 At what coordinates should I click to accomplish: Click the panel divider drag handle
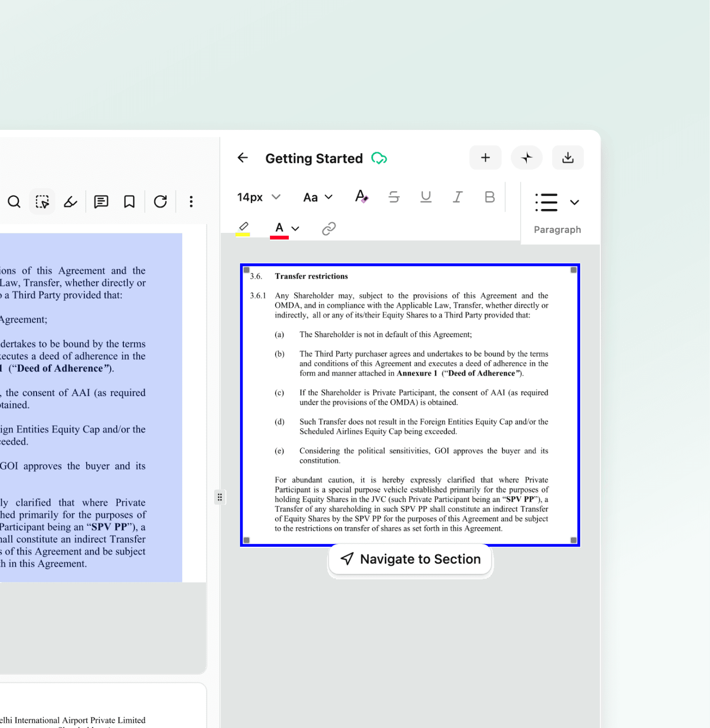(x=220, y=497)
